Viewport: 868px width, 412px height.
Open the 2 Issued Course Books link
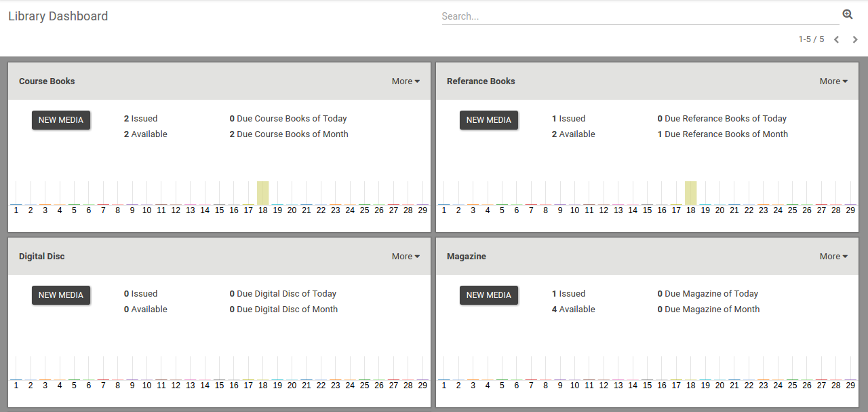point(140,119)
